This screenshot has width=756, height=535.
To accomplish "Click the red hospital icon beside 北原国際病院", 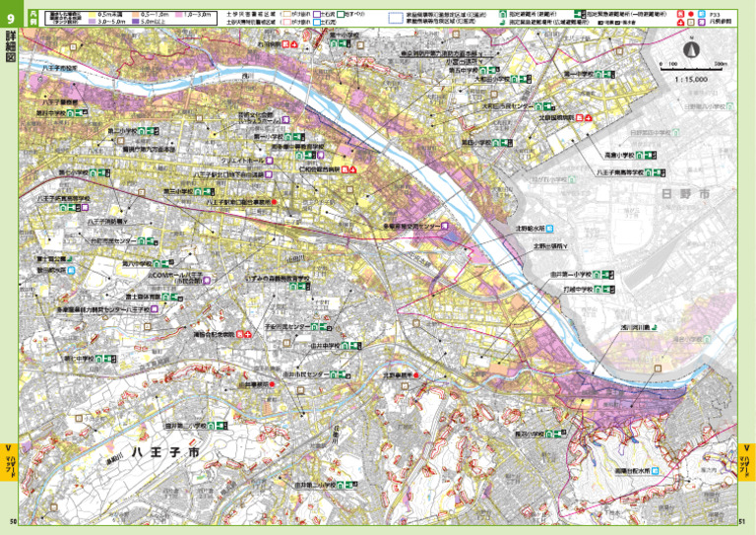I will pos(580,117).
